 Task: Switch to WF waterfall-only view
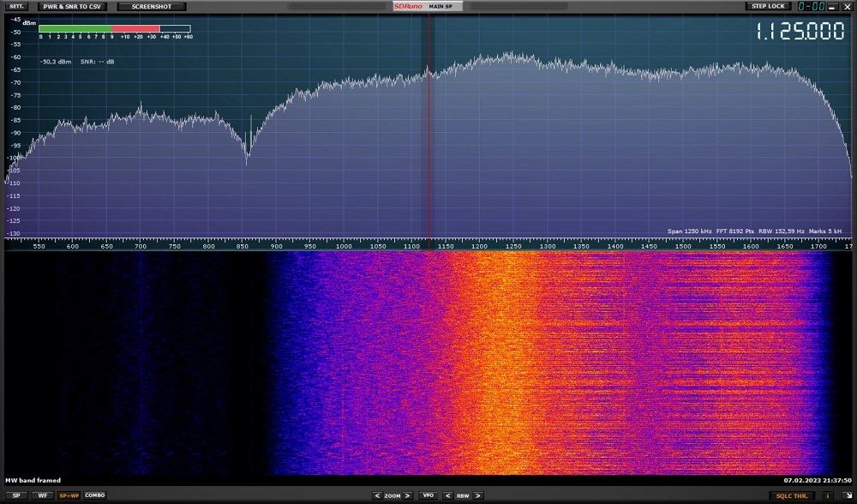(41, 495)
